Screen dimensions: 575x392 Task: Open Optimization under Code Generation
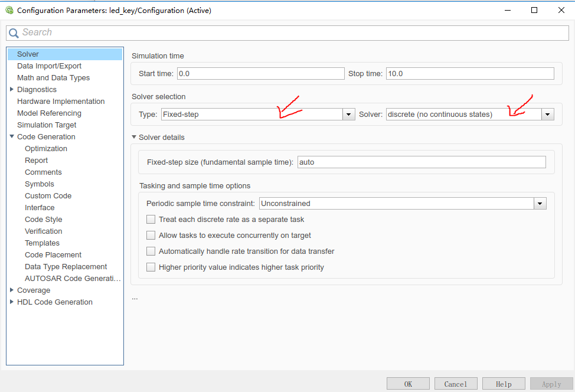click(46, 149)
